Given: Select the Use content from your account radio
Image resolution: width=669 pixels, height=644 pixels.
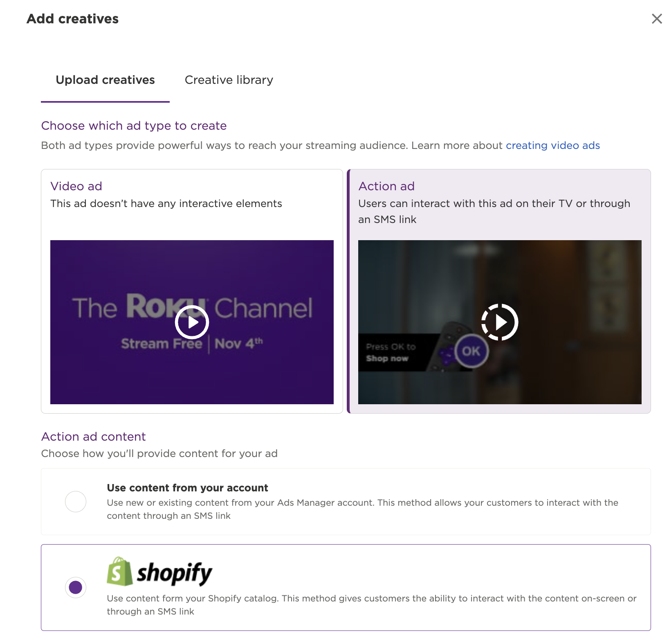Looking at the screenshot, I should click(76, 502).
